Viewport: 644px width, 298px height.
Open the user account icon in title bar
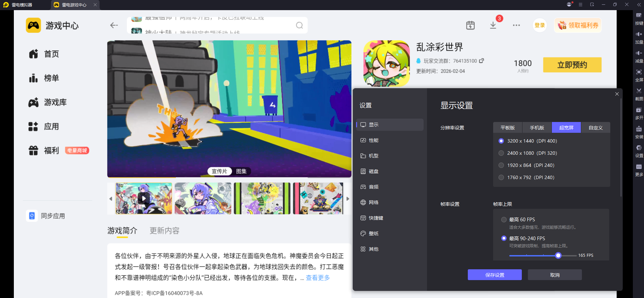(569, 5)
